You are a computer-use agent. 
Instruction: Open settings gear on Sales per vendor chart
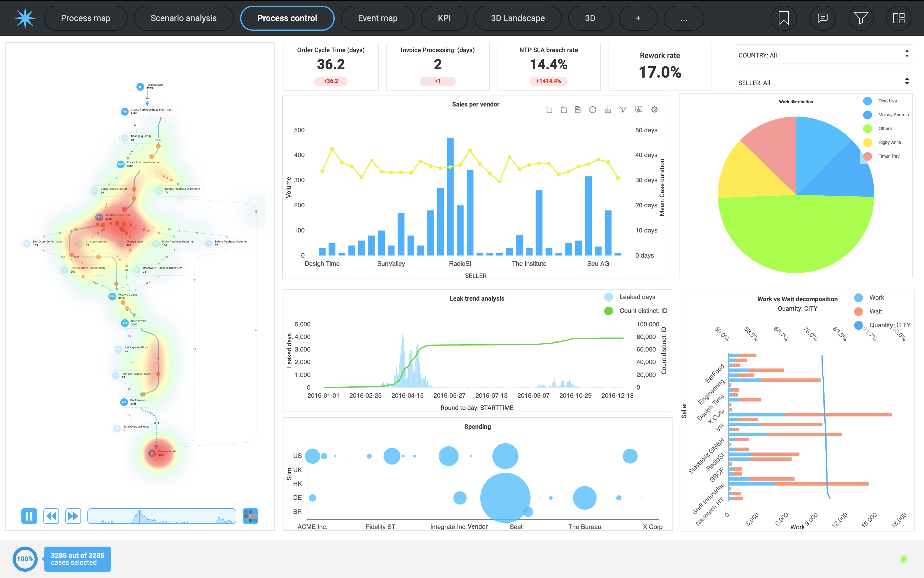(x=654, y=110)
